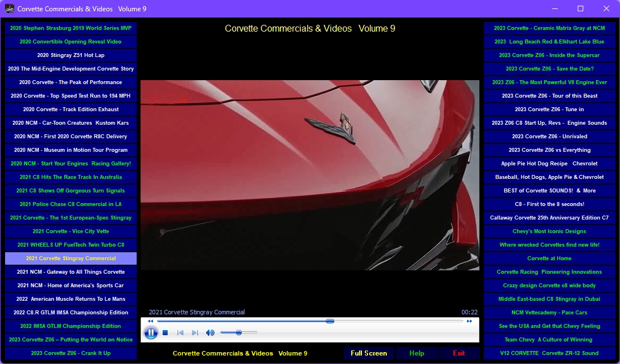Play Gateway to All Things Corvette

71,272
